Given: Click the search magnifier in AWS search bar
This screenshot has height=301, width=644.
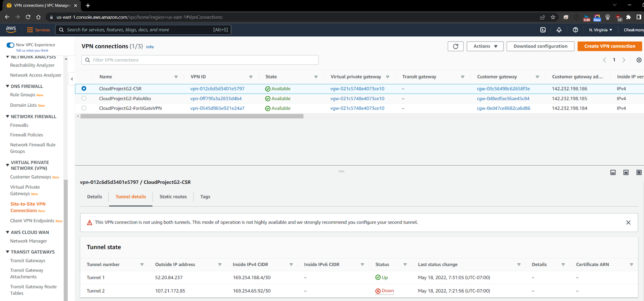Looking at the screenshot, I should [x=62, y=30].
